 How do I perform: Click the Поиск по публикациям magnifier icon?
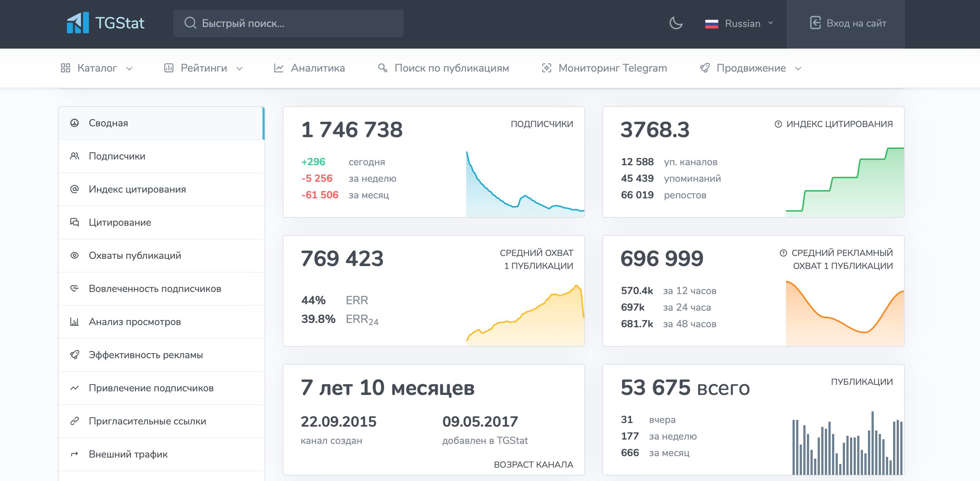point(382,68)
